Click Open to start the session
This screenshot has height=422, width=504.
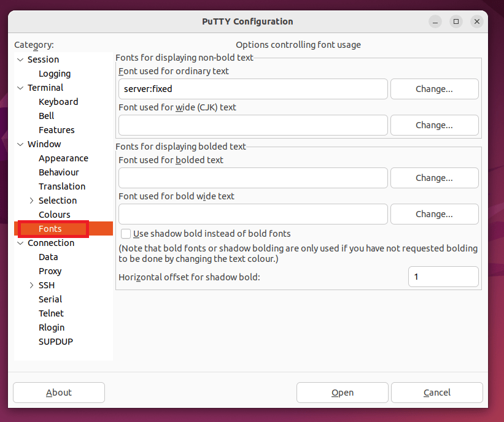point(342,393)
